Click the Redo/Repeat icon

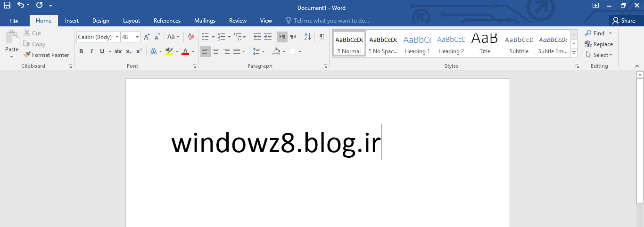pyautogui.click(x=39, y=5)
